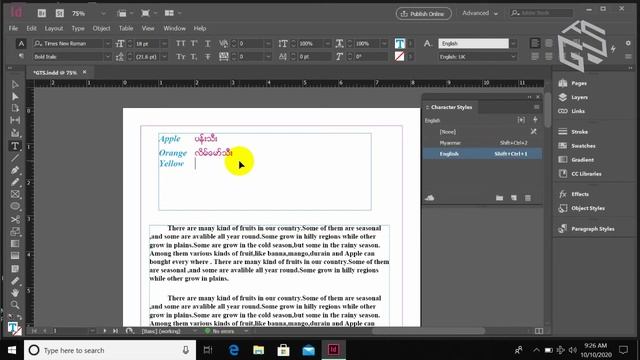Select the Pen tool

tap(15, 170)
